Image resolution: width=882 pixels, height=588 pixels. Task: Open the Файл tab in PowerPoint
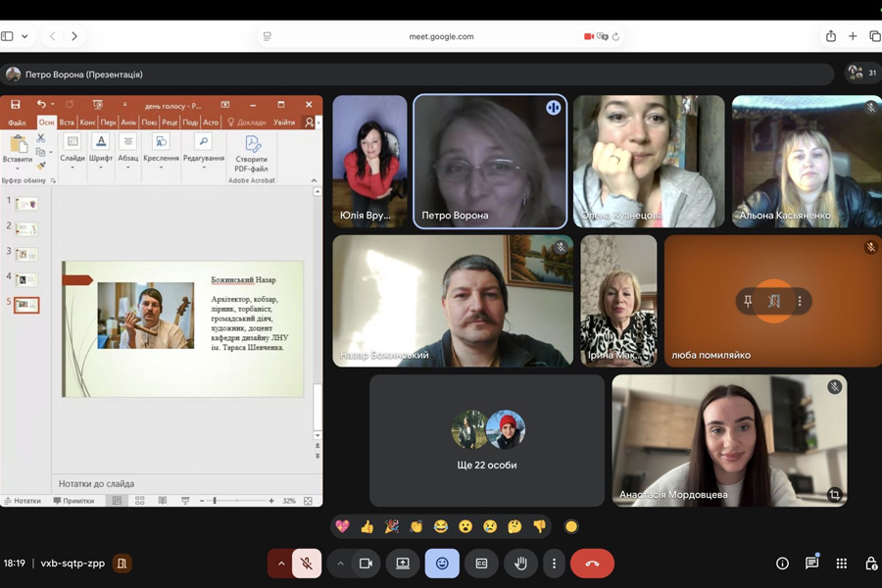[17, 122]
